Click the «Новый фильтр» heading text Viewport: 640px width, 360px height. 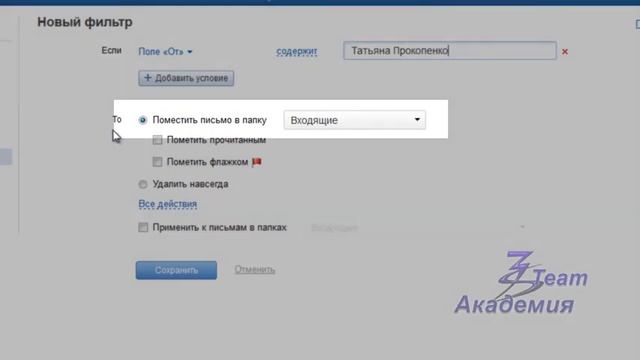85,22
